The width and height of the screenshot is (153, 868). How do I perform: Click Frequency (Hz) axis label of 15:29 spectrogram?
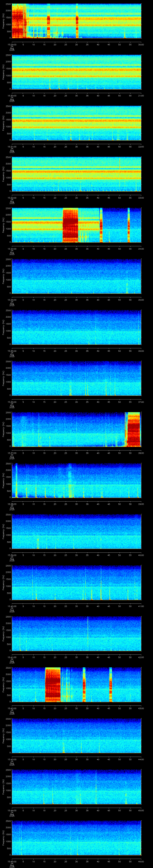(x=3, y=21)
